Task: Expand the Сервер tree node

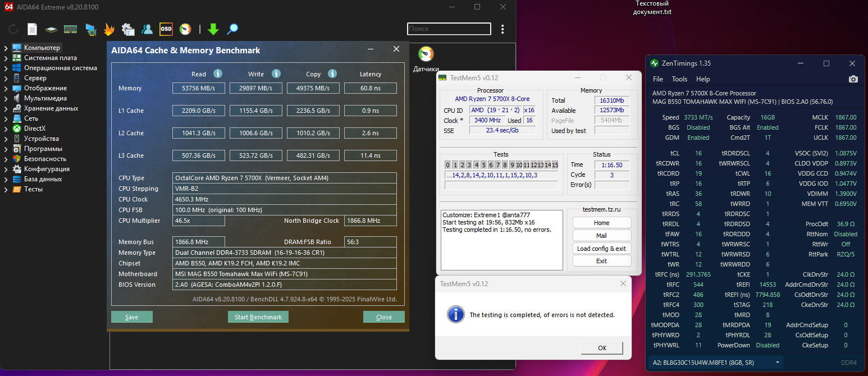Action: click(x=6, y=78)
